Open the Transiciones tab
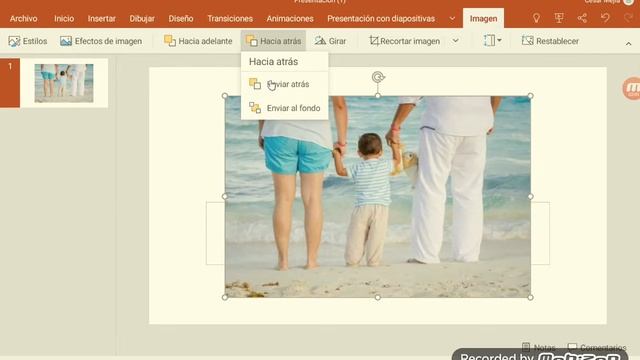 [230, 18]
